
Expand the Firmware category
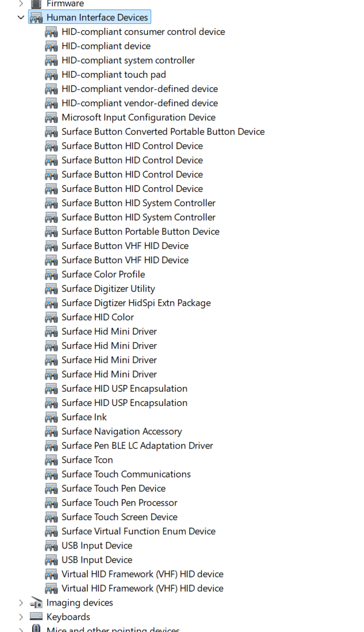tap(21, 4)
